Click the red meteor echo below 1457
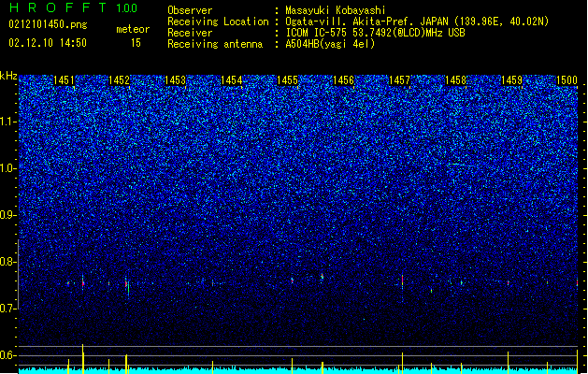Viewport: 588px width, 374px height. coord(402,280)
